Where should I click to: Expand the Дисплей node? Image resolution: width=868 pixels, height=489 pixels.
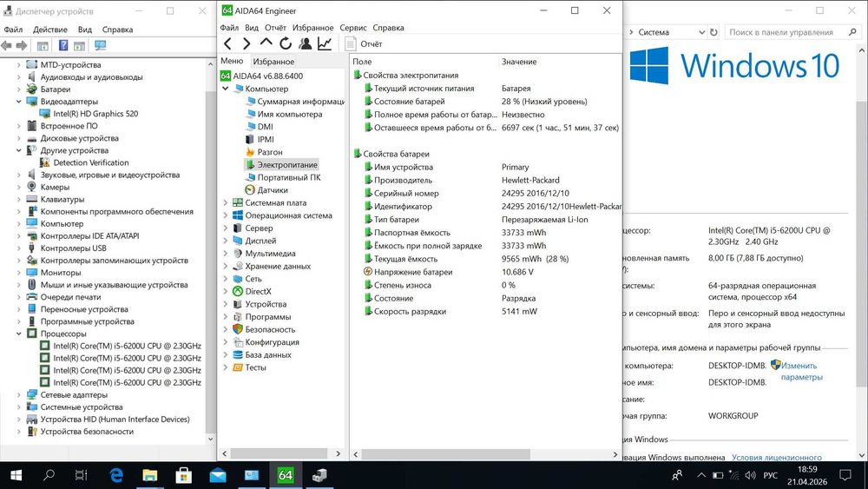(x=226, y=241)
